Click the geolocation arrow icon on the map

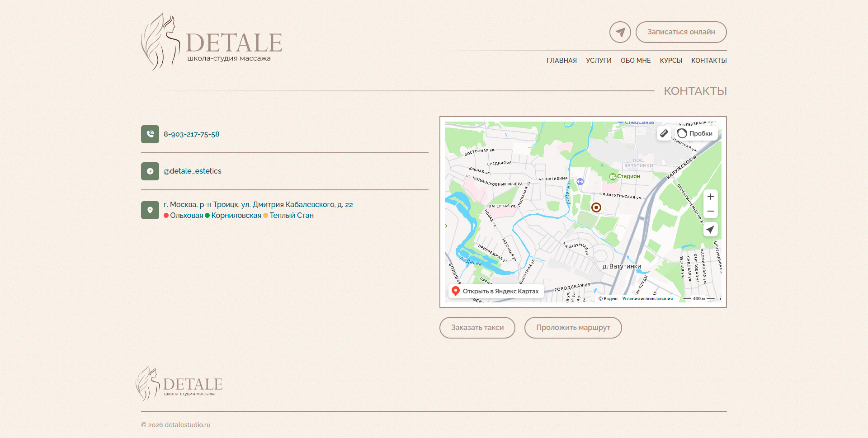(710, 230)
